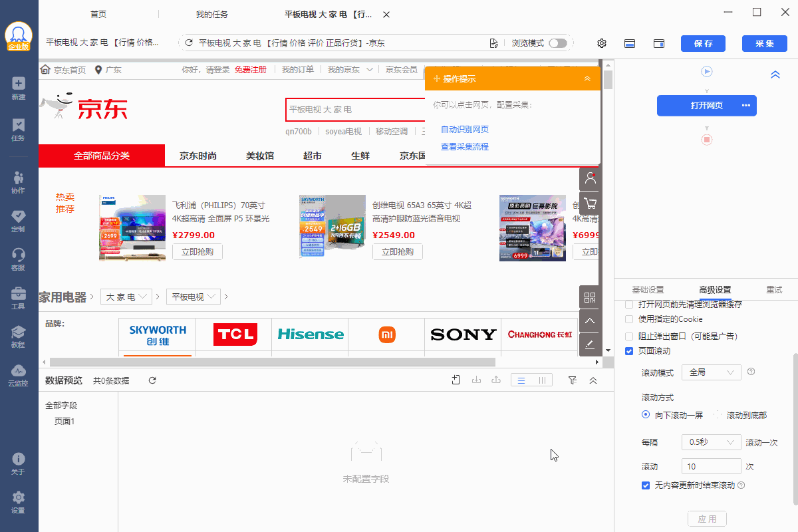The image size is (798, 532).
Task: Click the JD shopping cart side icon
Action: pyautogui.click(x=590, y=203)
